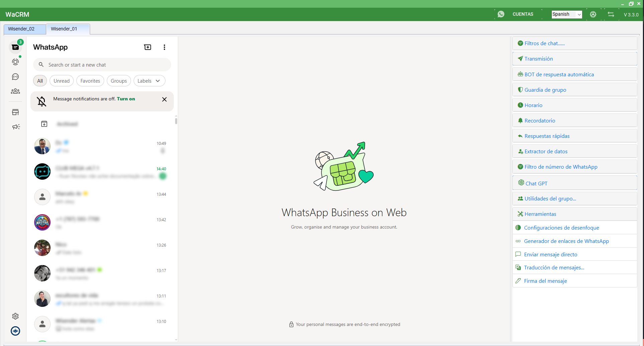The height and width of the screenshot is (346, 644).
Task: Open the three-dot options menu
Action: click(164, 47)
